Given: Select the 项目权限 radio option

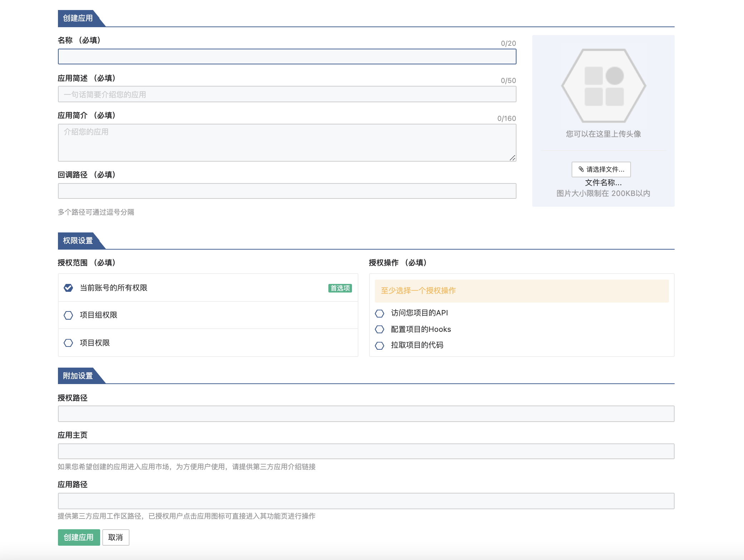Looking at the screenshot, I should click(68, 343).
